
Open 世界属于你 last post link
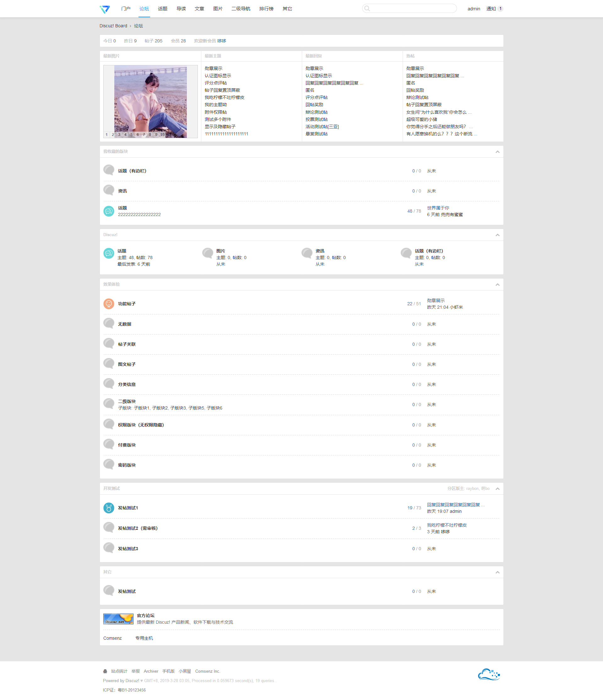tap(438, 208)
